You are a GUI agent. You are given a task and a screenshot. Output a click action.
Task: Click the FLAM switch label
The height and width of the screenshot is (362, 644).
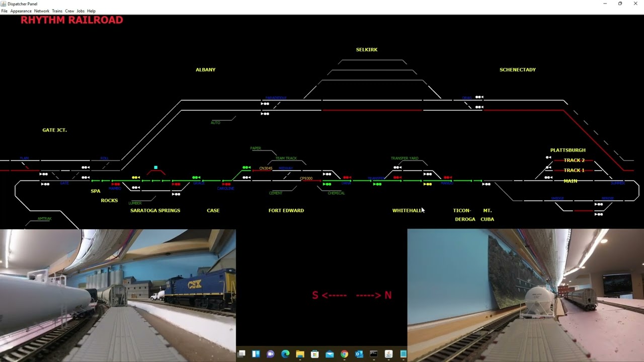pyautogui.click(x=24, y=158)
